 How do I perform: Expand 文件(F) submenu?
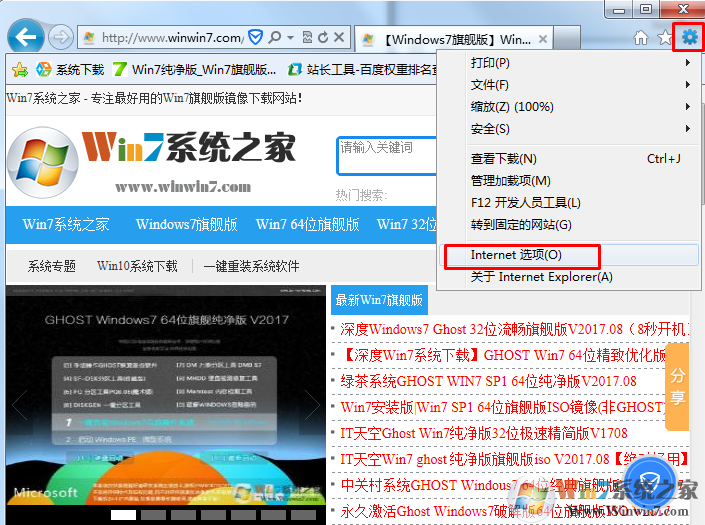(x=569, y=85)
